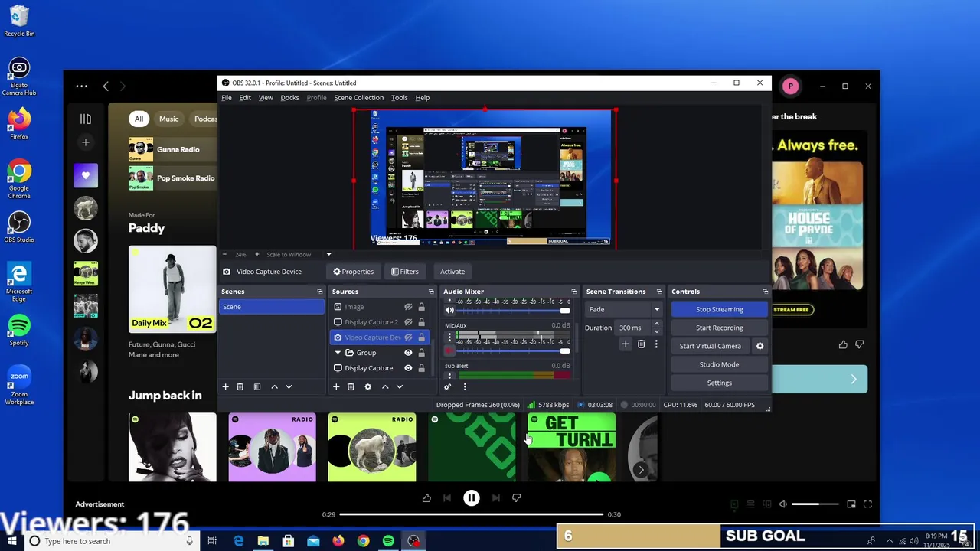Open Mic/Aux three-dot options menu

(449, 337)
